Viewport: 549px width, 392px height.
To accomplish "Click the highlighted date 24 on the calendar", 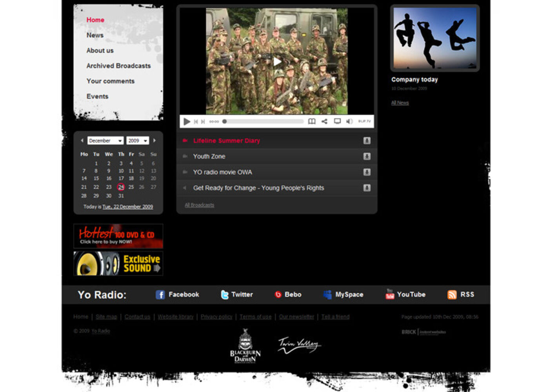I will [121, 187].
